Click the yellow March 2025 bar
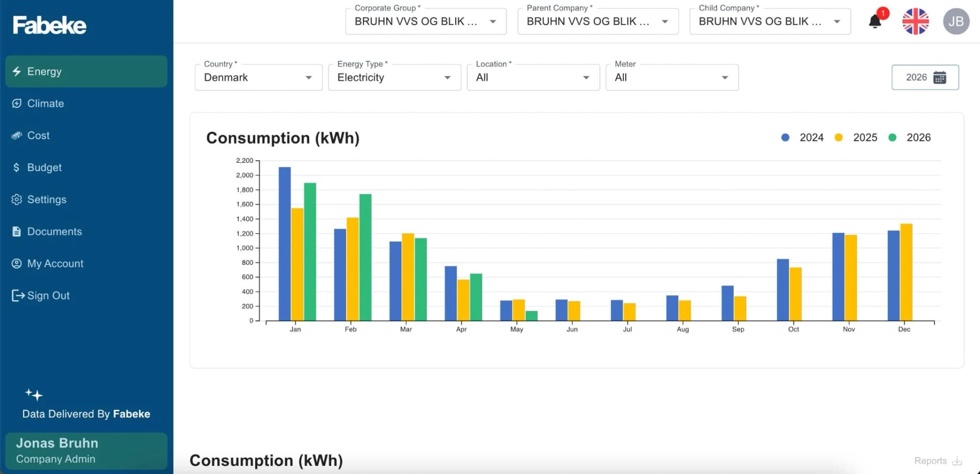Screen dimensions: 980x474 (x=408, y=277)
